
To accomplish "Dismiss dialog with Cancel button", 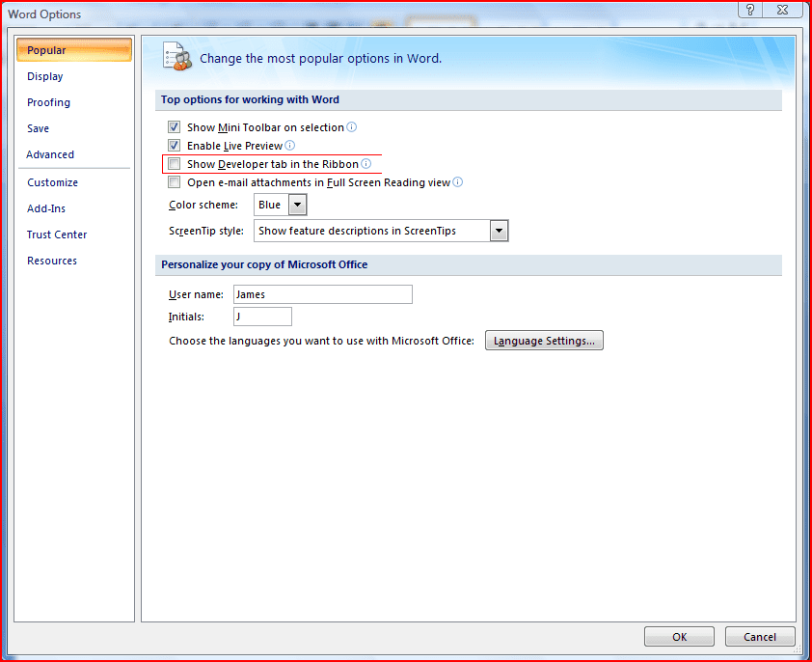I will (x=760, y=637).
